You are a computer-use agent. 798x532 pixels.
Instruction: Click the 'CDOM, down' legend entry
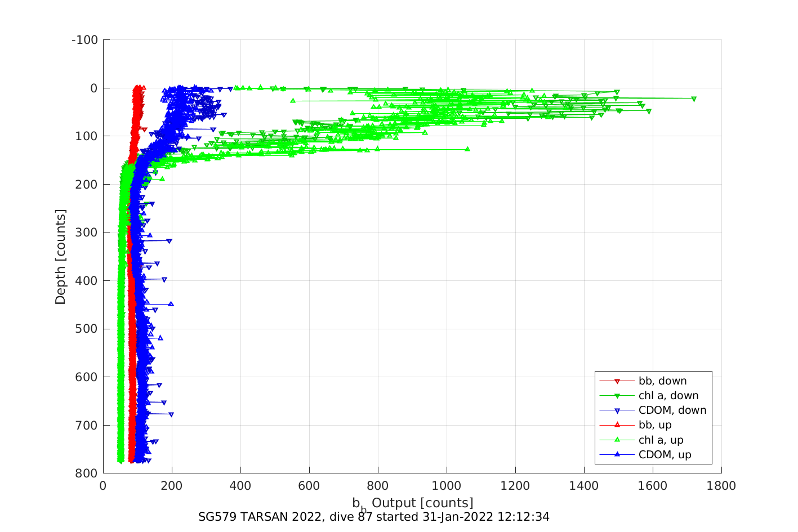653,410
